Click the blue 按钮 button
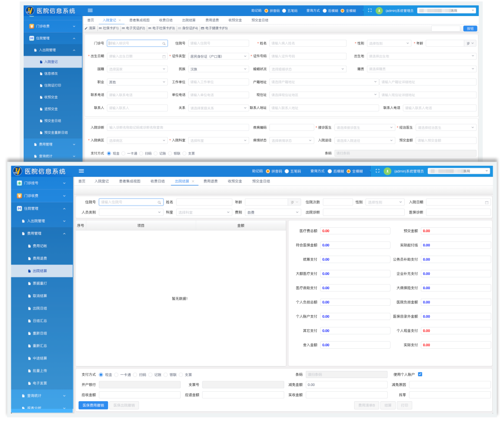Screen dimensions: 504x421 469,28
